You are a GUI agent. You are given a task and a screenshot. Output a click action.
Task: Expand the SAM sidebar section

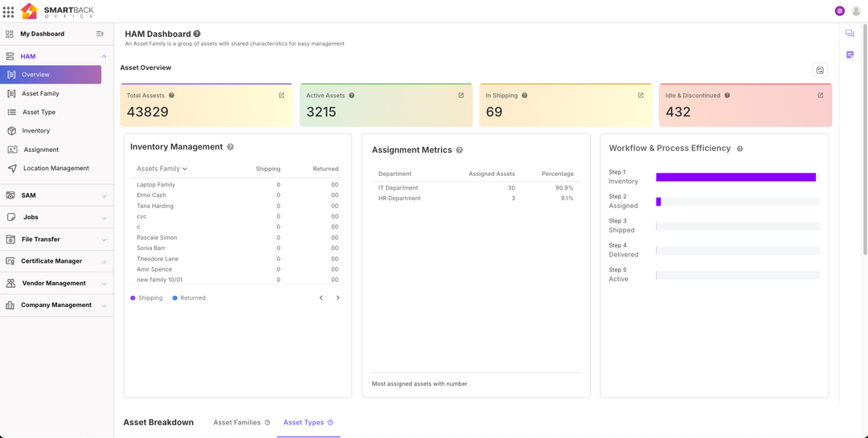tap(56, 195)
